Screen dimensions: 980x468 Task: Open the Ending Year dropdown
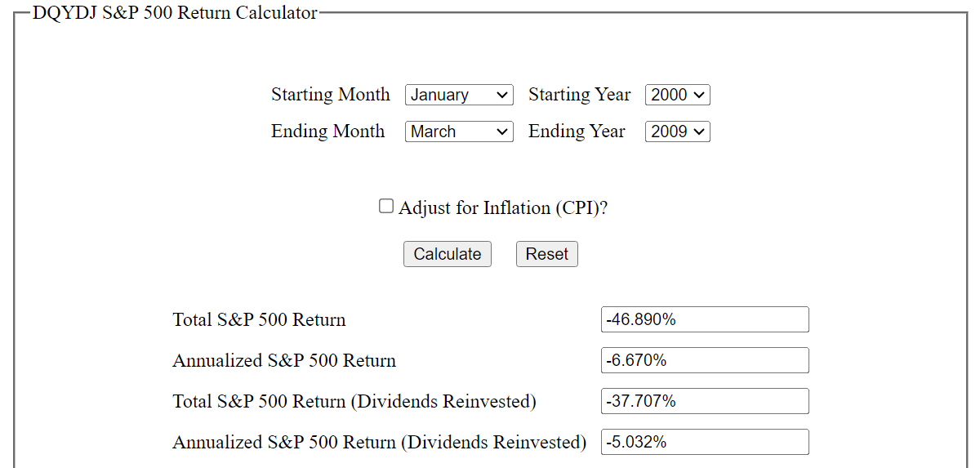678,131
